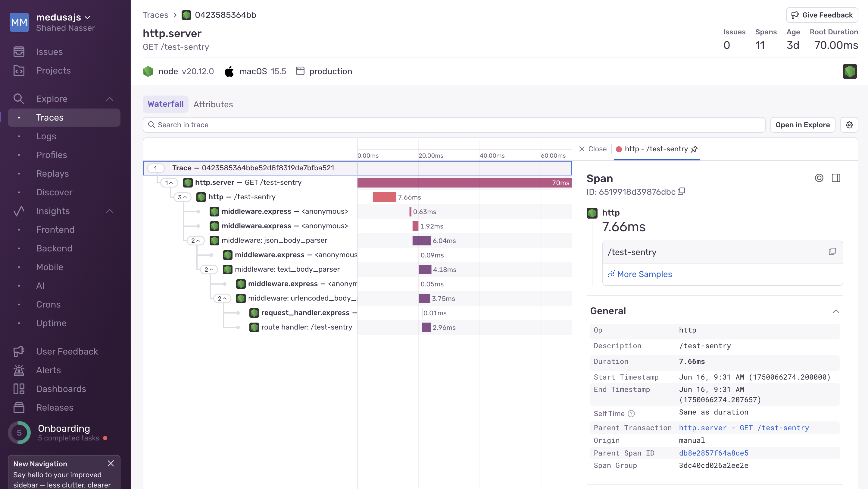Collapse the http /test-sentry span children
Viewport: 868px width, 489px height.
point(183,197)
